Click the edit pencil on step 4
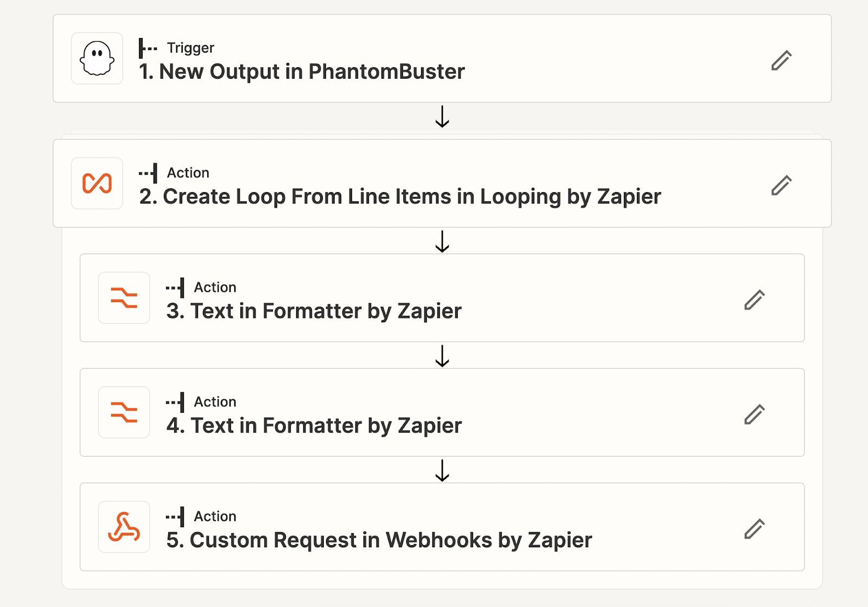Viewport: 868px width, 607px height. 754,414
